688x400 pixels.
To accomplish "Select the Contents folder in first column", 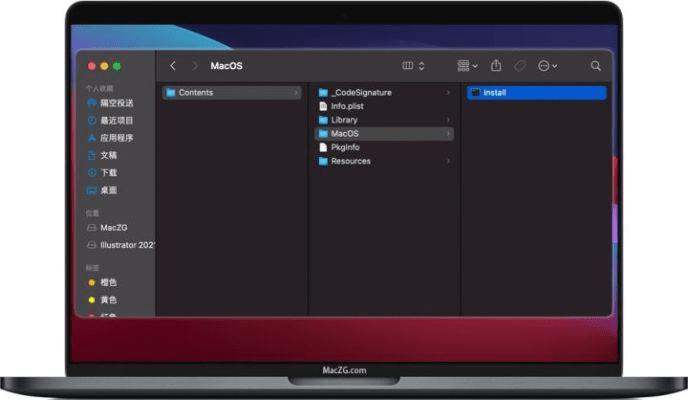I will click(195, 93).
